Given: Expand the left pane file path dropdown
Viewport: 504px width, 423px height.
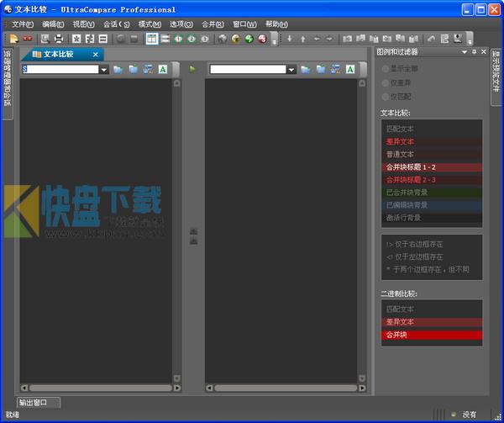Looking at the screenshot, I should pos(104,70).
